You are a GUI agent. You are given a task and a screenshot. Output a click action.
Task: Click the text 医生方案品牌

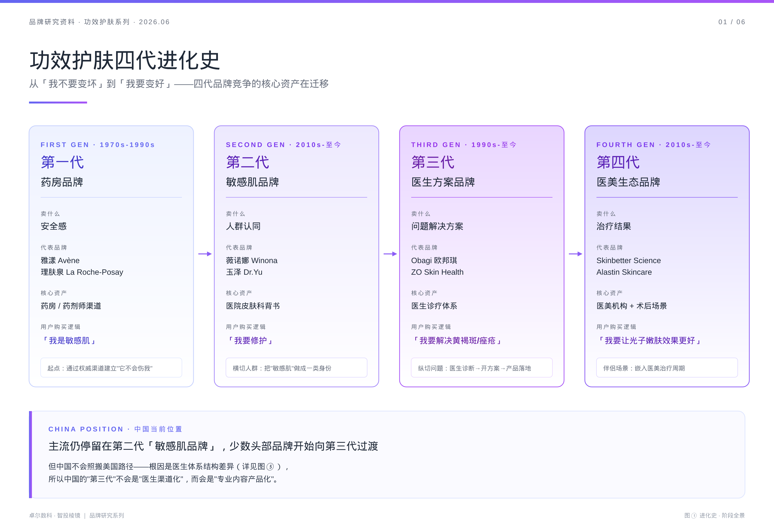(443, 182)
